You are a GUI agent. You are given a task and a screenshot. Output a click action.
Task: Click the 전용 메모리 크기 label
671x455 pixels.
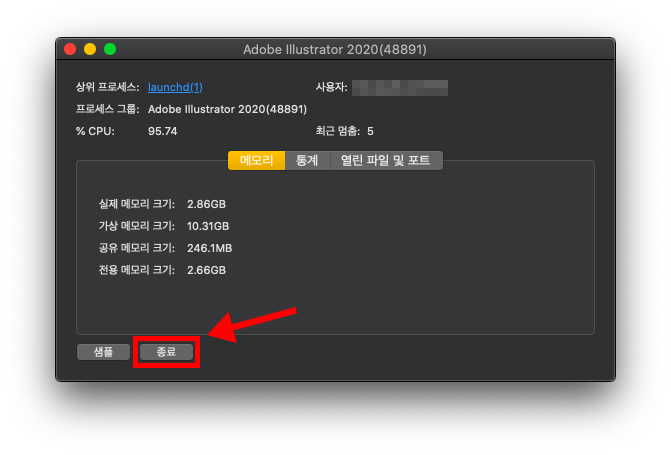click(x=137, y=270)
